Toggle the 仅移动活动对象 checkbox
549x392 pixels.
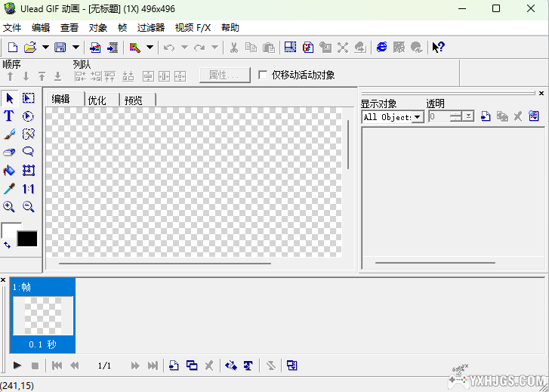click(263, 75)
